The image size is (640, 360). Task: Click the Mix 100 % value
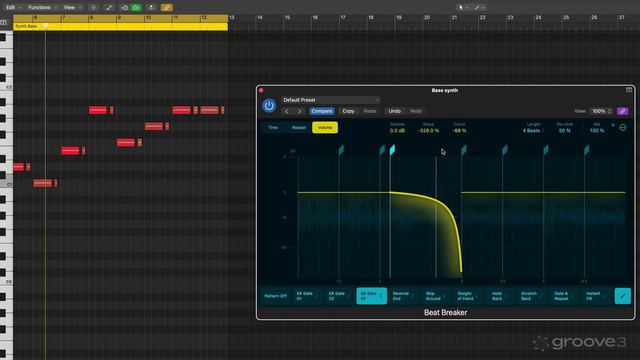[x=597, y=131]
